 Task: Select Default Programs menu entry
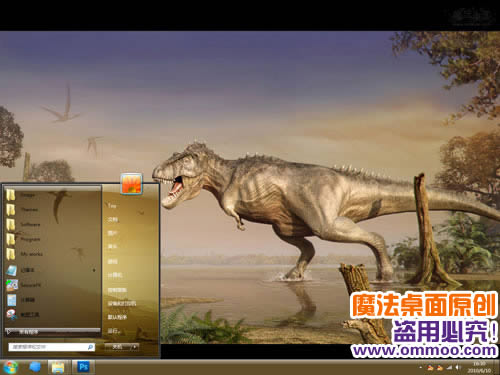tap(117, 317)
